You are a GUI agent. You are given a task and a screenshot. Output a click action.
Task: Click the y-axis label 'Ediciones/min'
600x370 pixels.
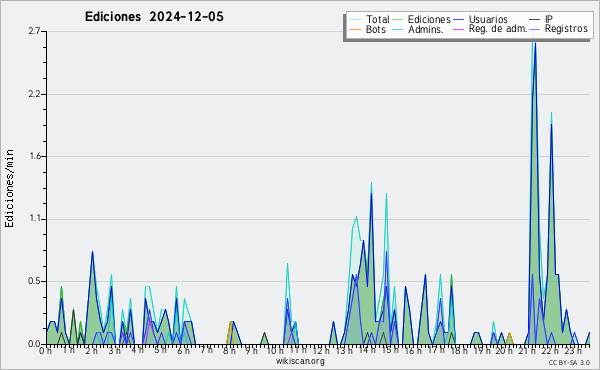9,189
